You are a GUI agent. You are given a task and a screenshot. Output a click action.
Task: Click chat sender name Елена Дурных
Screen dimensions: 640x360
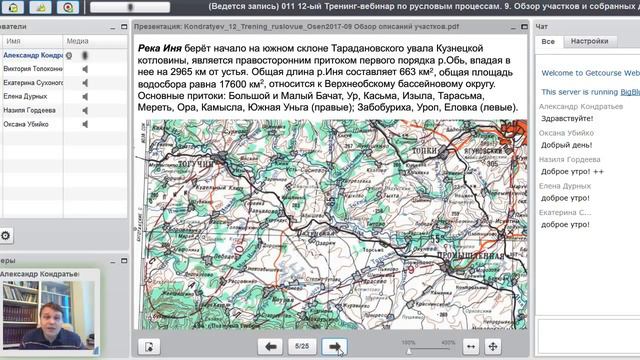point(565,186)
